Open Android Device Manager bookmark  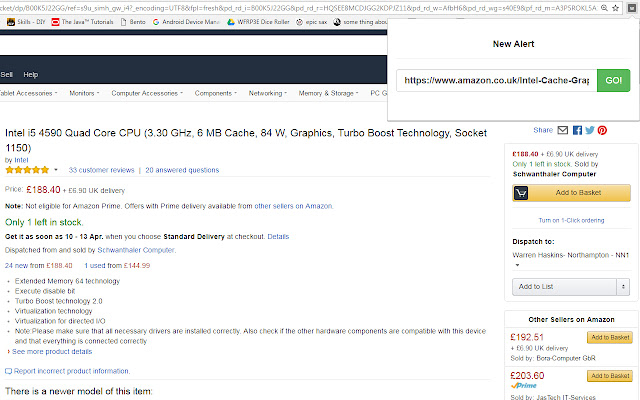[x=186, y=22]
